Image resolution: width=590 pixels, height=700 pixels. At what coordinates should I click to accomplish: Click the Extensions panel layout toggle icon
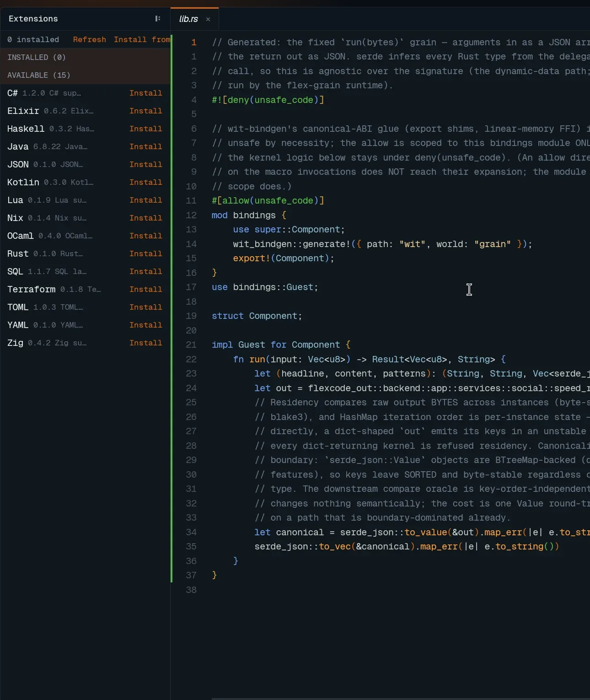[x=157, y=19]
